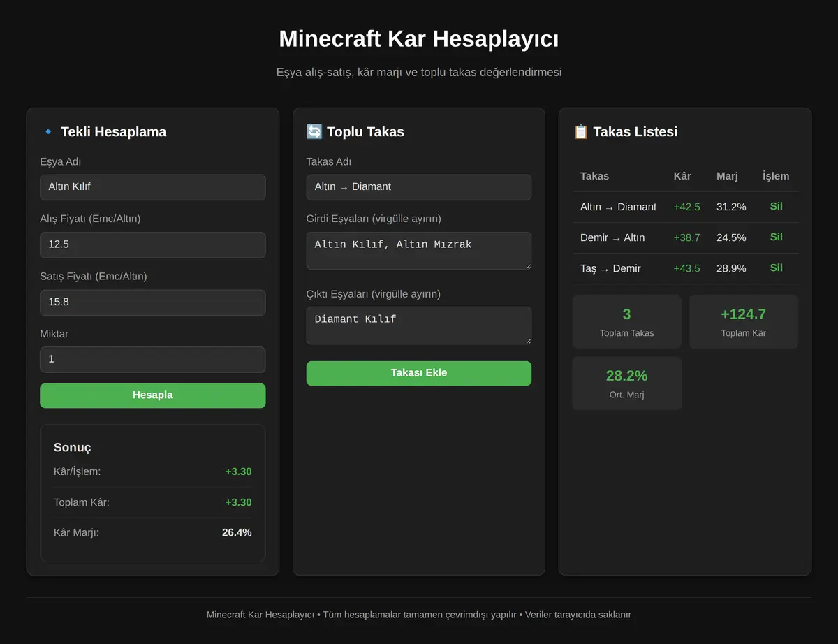This screenshot has height=644, width=838.
Task: Click the İşlem column header
Action: 776,176
